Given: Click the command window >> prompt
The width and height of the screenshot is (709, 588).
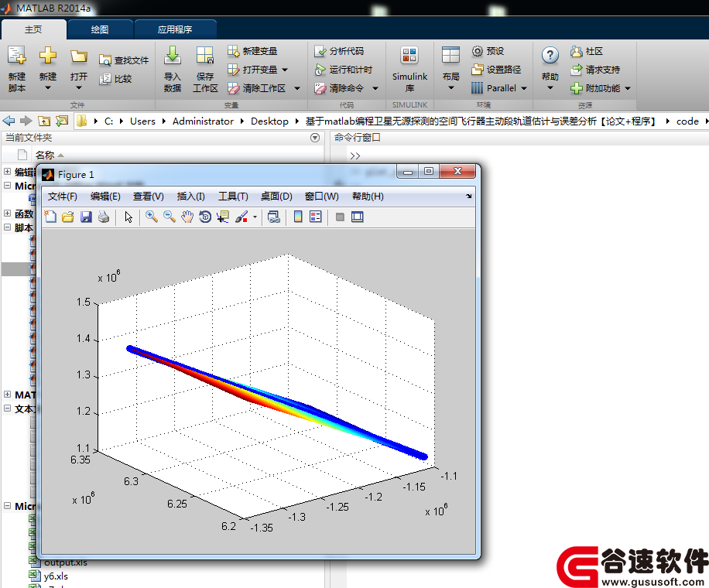Looking at the screenshot, I should point(355,156).
